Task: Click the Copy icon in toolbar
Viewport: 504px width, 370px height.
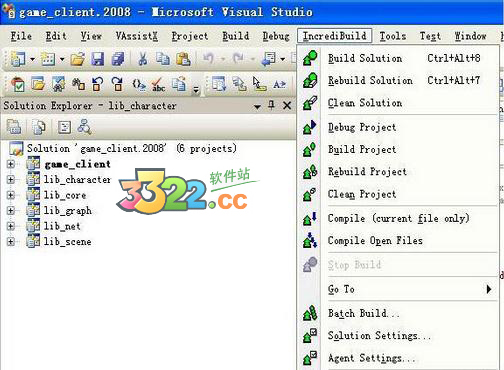Action: (x=163, y=59)
